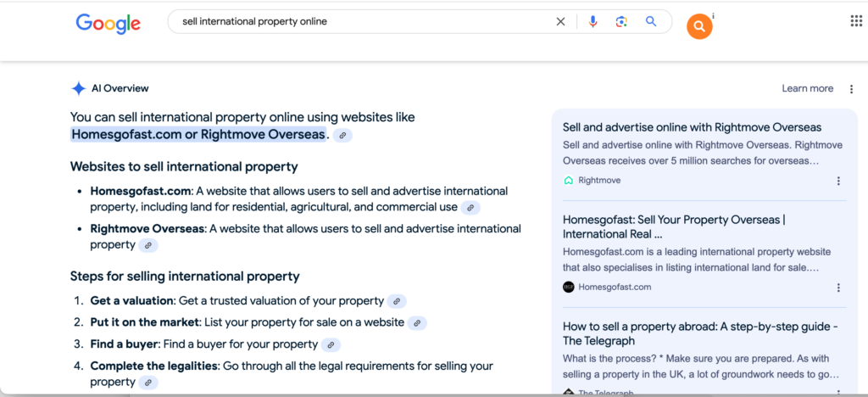Viewport: 868px width, 397px height.
Task: Click the AI Overview label
Action: (x=120, y=88)
